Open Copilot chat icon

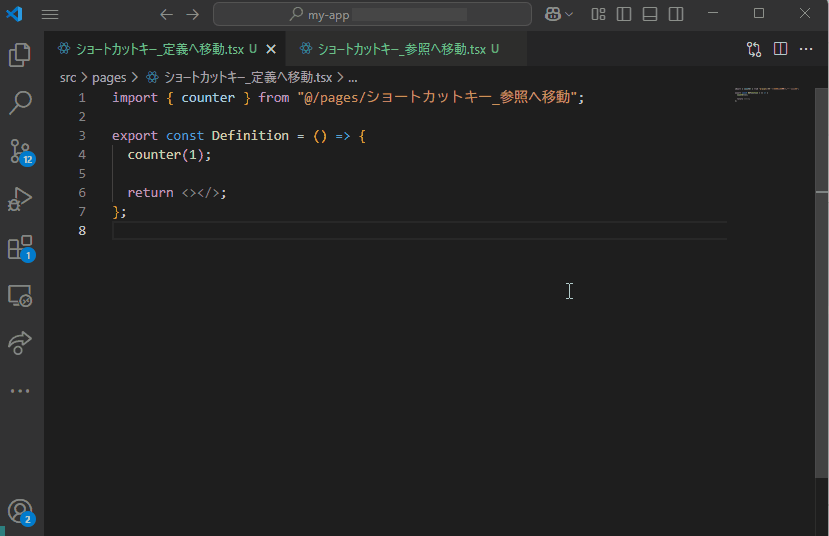point(553,14)
